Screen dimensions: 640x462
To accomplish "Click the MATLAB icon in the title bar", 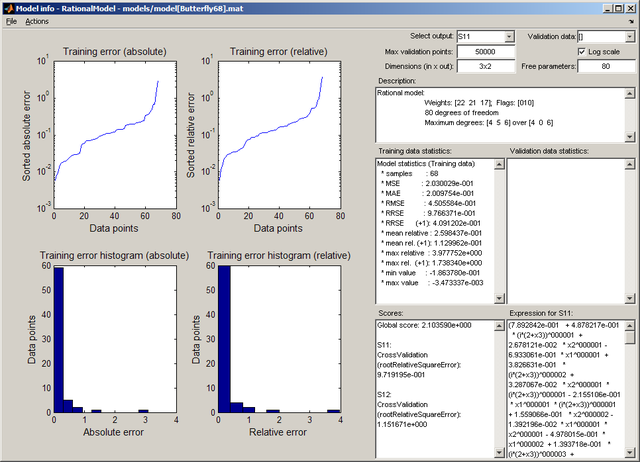I will pyautogui.click(x=9, y=8).
